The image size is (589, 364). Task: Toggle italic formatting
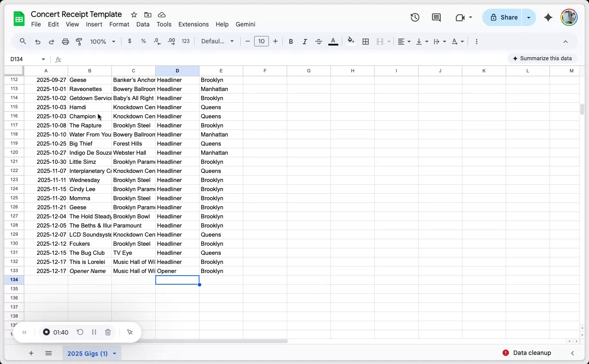tap(305, 42)
